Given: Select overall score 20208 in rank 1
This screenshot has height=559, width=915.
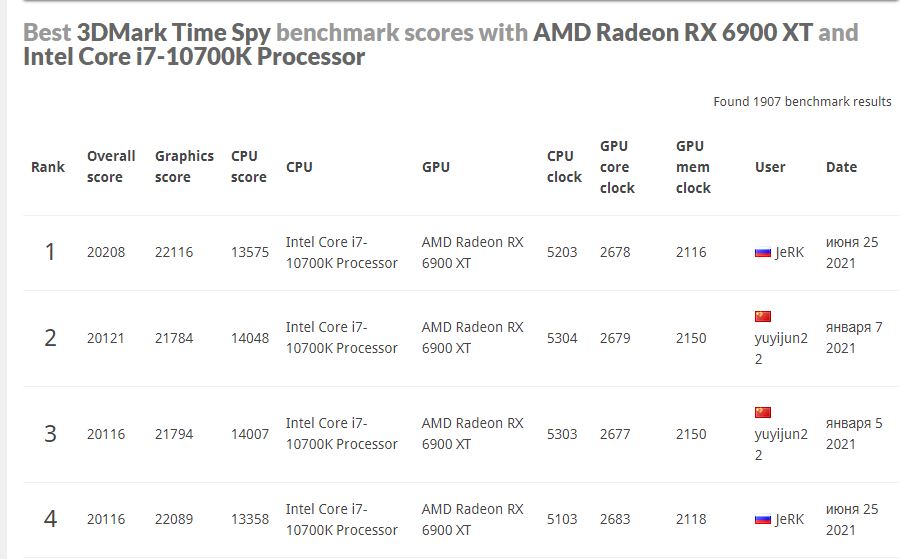Looking at the screenshot, I should 106,253.
